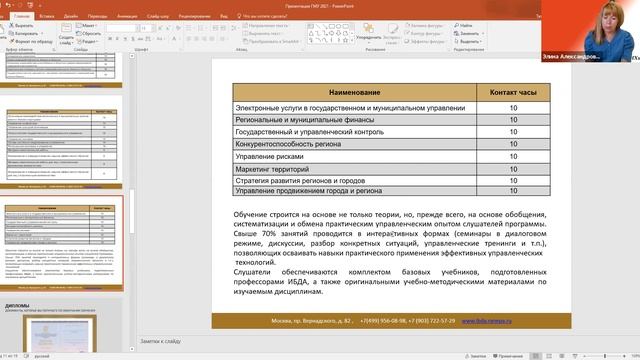The width and height of the screenshot is (640, 360).
Task: Click the spell check icon in status bar
Action: point(26,356)
